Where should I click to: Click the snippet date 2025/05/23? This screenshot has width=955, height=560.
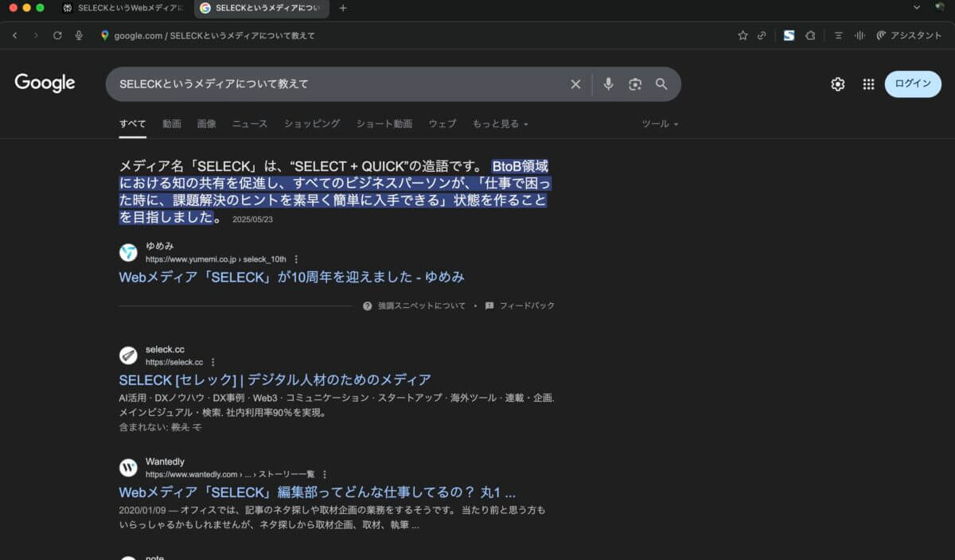(x=252, y=220)
